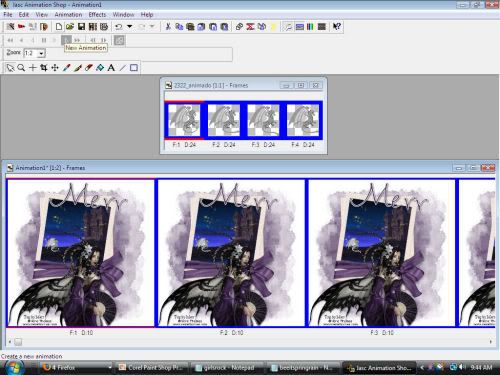Select the Text tool 'A' icon
This screenshot has width=500, height=375.
coord(111,68)
